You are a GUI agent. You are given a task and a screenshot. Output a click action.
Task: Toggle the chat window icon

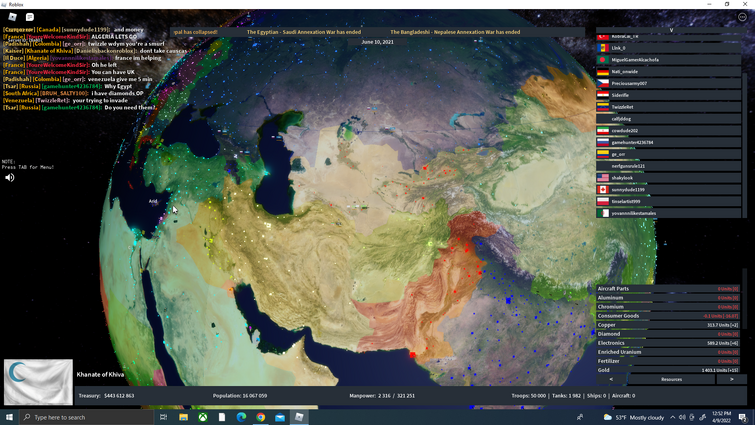[30, 17]
